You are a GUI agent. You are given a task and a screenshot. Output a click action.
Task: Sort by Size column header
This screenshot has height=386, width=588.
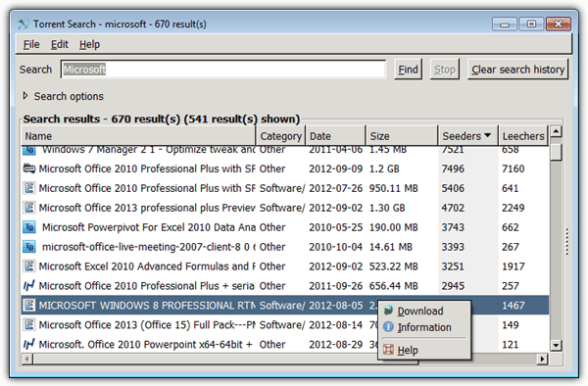click(x=402, y=136)
